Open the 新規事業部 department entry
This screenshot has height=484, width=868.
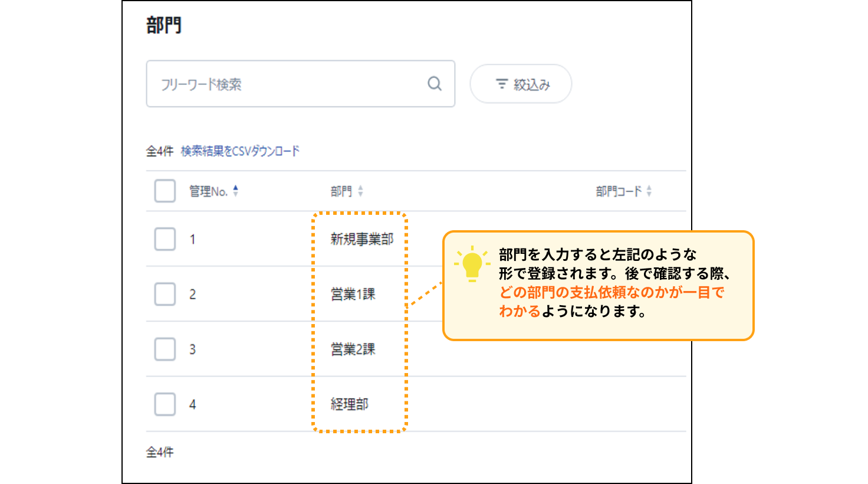click(361, 239)
